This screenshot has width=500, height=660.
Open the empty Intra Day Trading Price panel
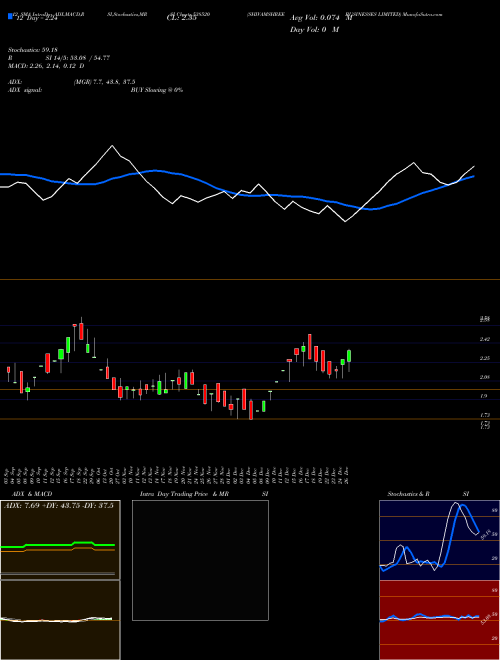(200, 560)
